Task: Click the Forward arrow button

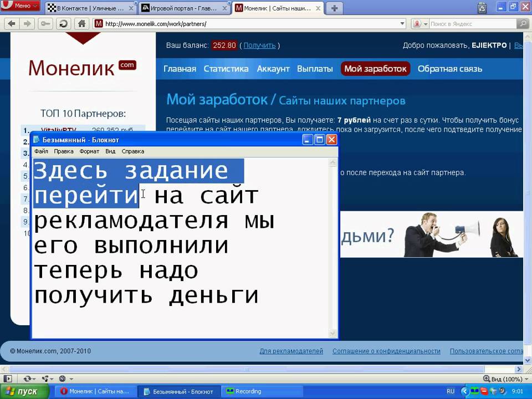Action: click(27, 24)
